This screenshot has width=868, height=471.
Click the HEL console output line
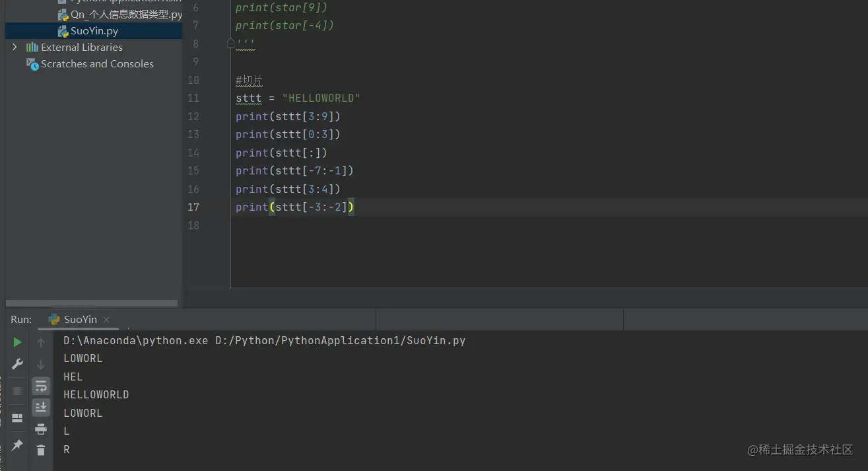(73, 377)
